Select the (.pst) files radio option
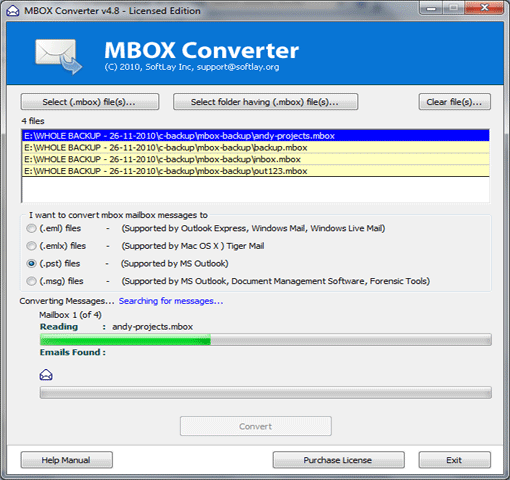Screen dimensions: 510x480 [31, 264]
